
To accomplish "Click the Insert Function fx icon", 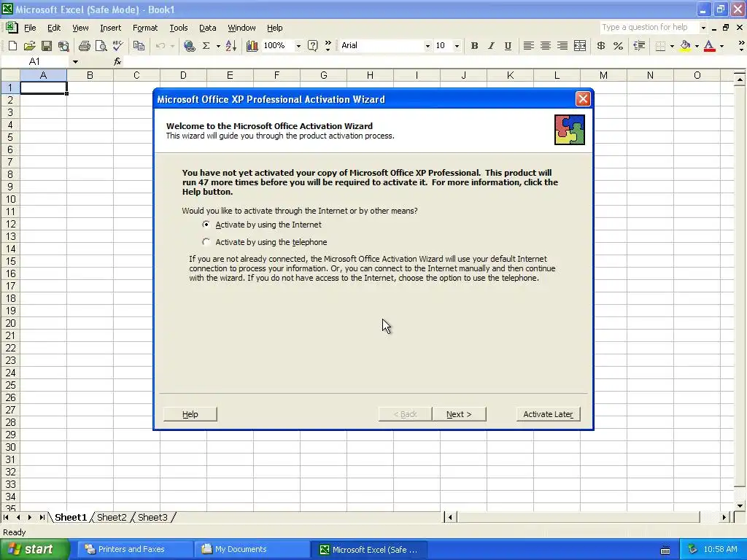I will pyautogui.click(x=117, y=61).
